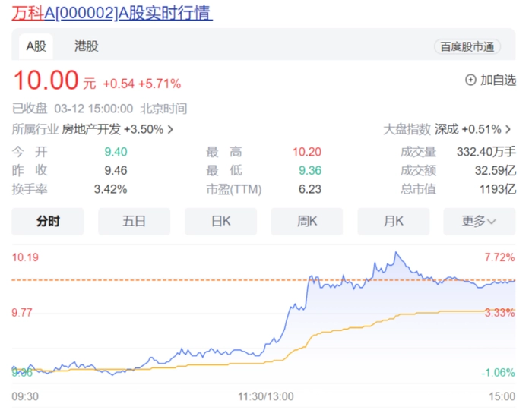Viewport: 532px width, 410px height.
Task: Expand 深成 index chevron arrow
Action: [x=508, y=130]
